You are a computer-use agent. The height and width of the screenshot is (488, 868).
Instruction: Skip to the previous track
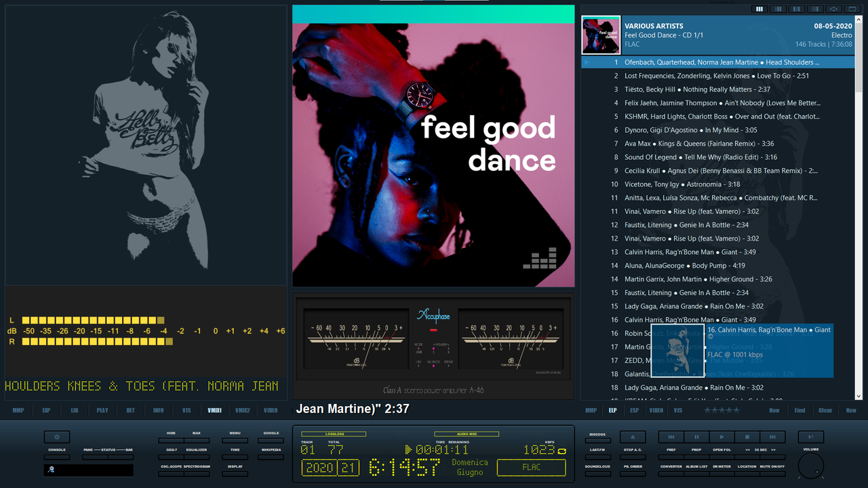click(671, 437)
